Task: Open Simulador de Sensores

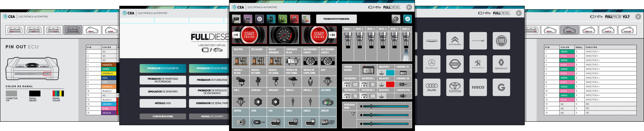Action: [163, 92]
